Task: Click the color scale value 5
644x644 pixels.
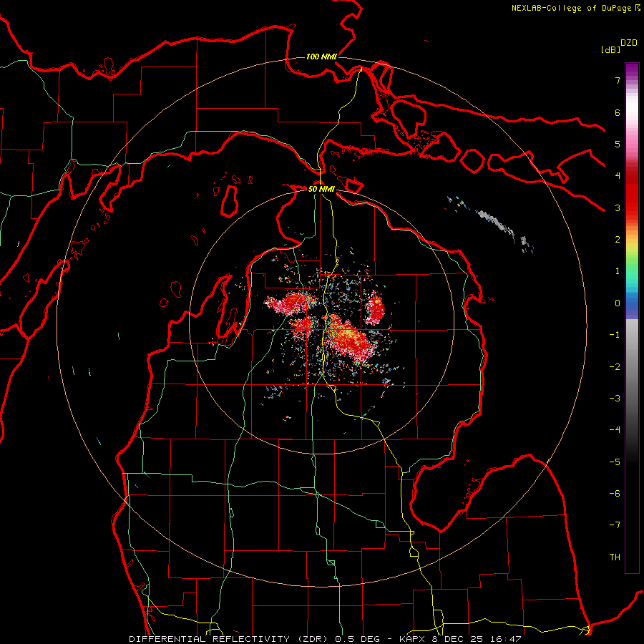Action: [618, 144]
